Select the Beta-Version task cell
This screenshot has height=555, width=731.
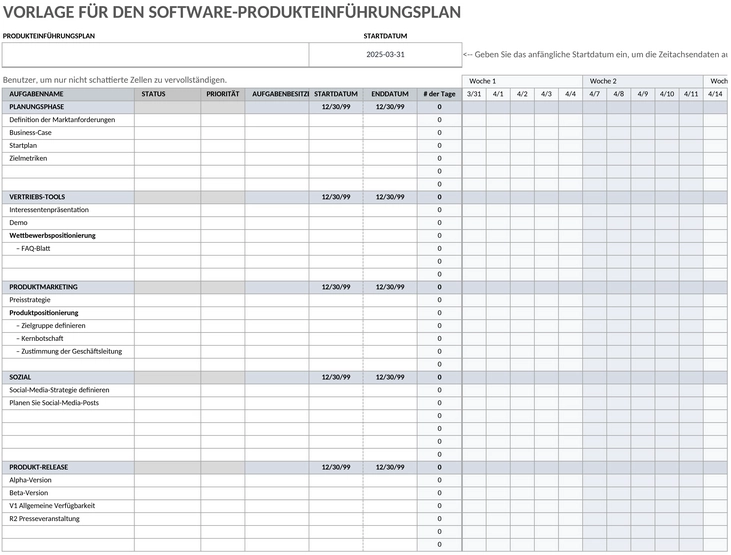pos(69,493)
